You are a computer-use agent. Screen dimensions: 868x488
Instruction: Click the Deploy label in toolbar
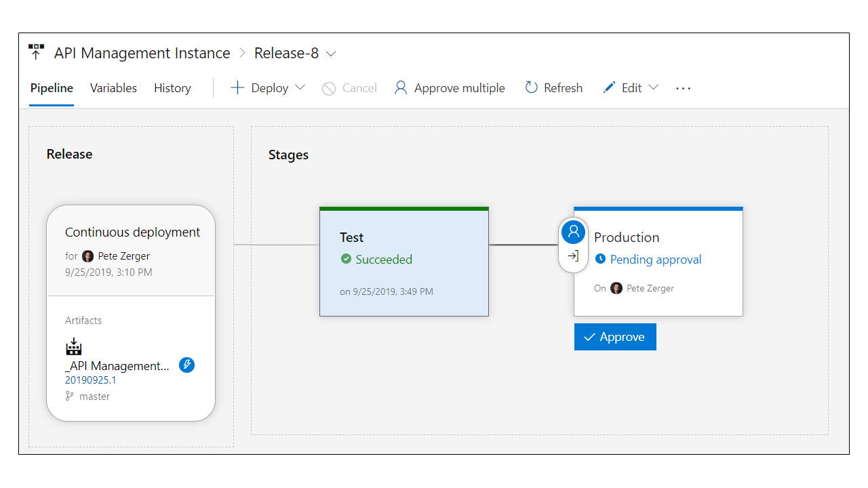point(270,88)
